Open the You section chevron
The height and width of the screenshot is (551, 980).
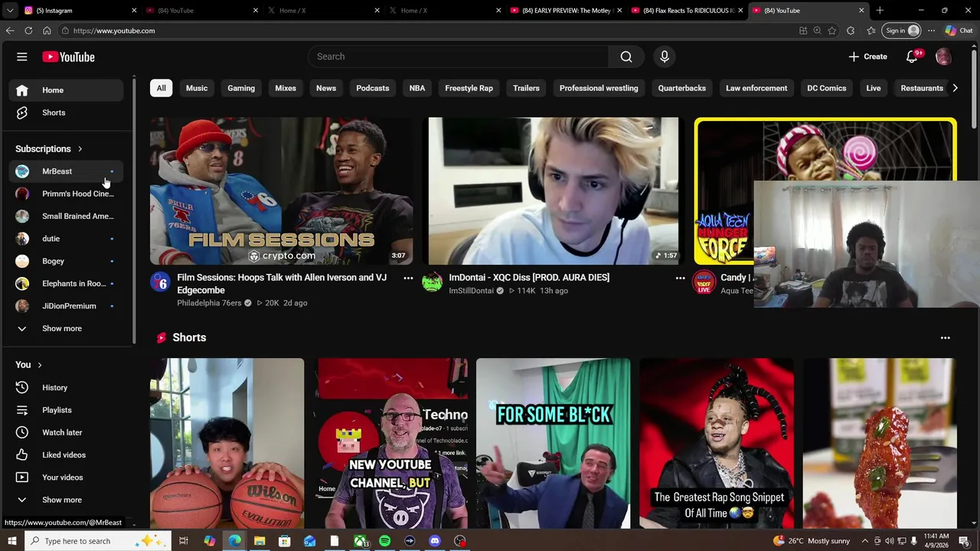(x=40, y=365)
